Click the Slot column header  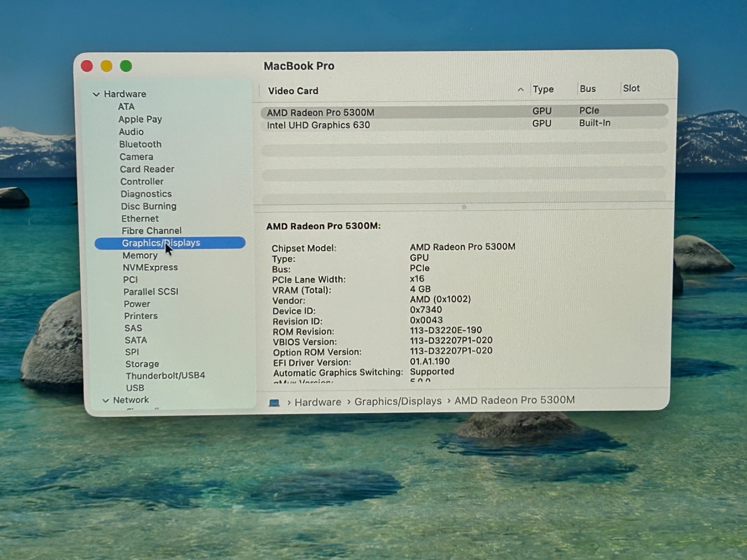click(631, 88)
